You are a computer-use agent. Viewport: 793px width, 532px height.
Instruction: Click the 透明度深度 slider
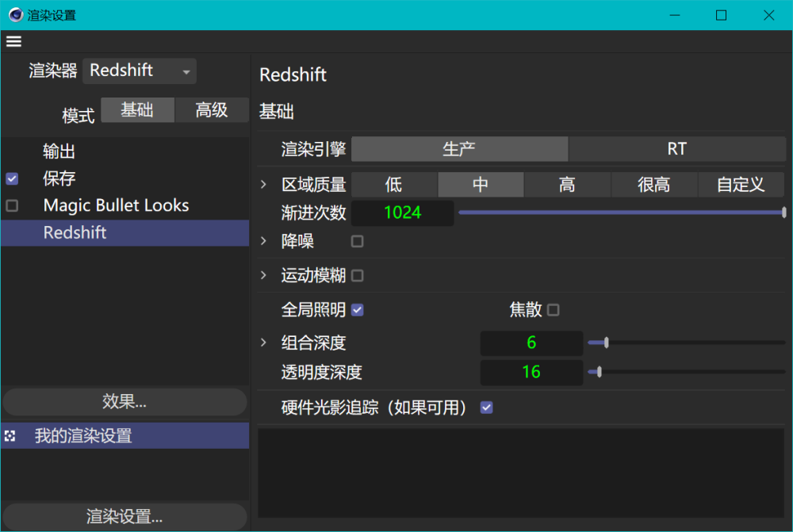(686, 372)
